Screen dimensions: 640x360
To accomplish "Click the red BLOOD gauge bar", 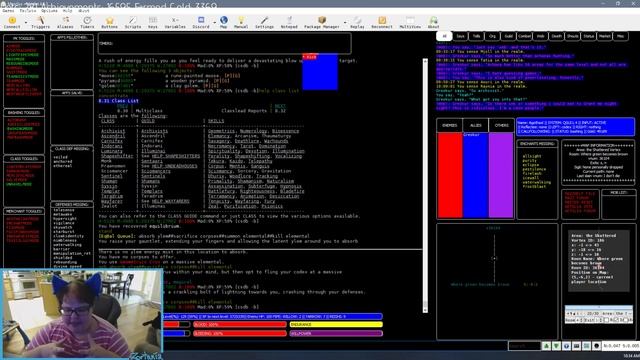I will pyautogui.click(x=240, y=324).
